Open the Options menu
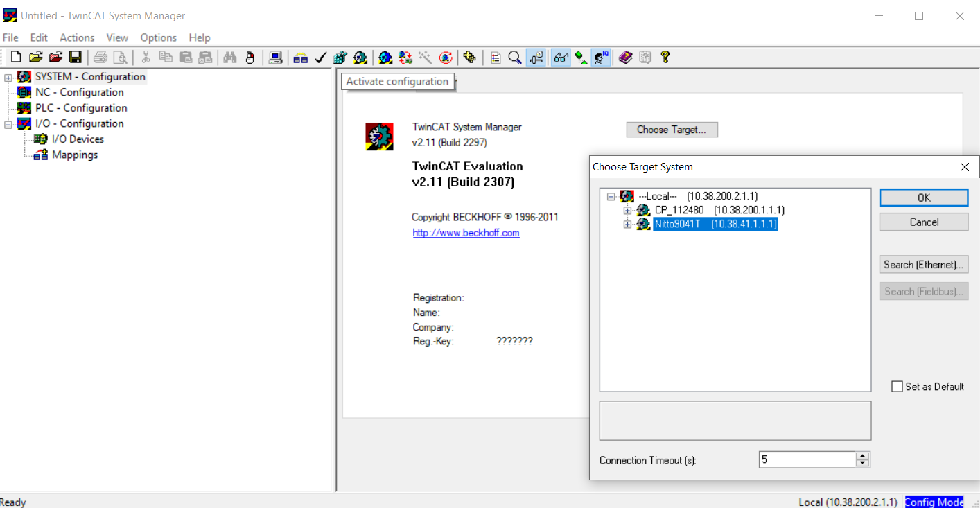Viewport: 980px width, 508px height. pyautogui.click(x=159, y=37)
